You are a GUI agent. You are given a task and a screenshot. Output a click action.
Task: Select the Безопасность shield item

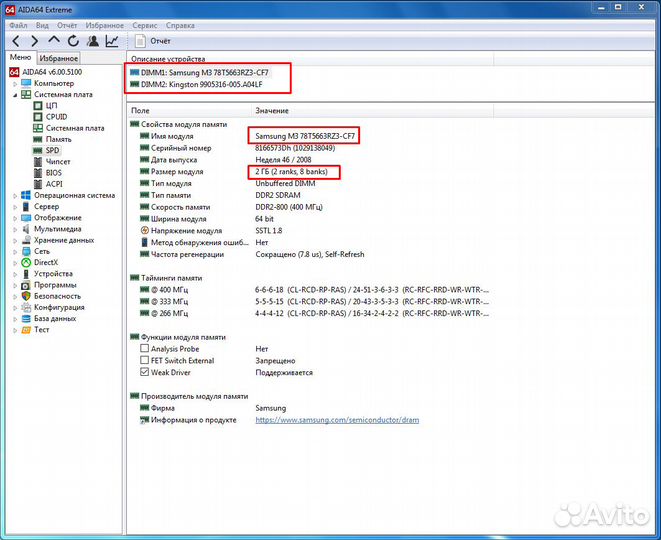click(51, 296)
